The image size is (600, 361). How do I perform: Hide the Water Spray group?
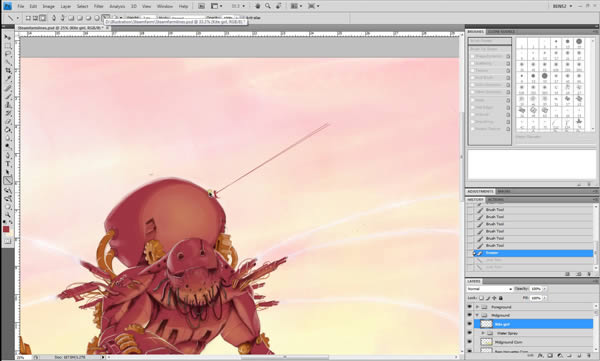pos(470,333)
